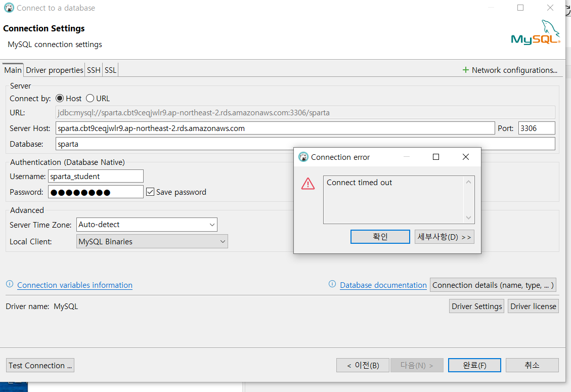
Task: Click the Server Host input field
Action: (x=275, y=128)
